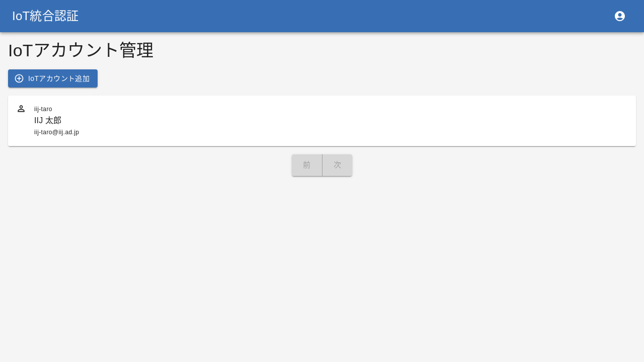Open the IIJ 太郎 account card
The width and height of the screenshot is (644, 362).
[322, 121]
